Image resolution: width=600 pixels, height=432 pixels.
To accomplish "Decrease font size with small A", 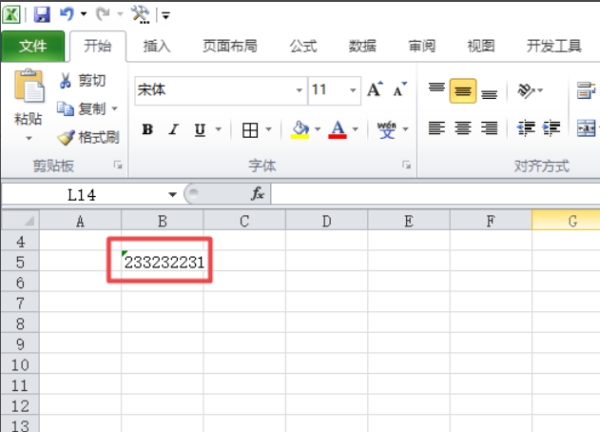I will (400, 90).
